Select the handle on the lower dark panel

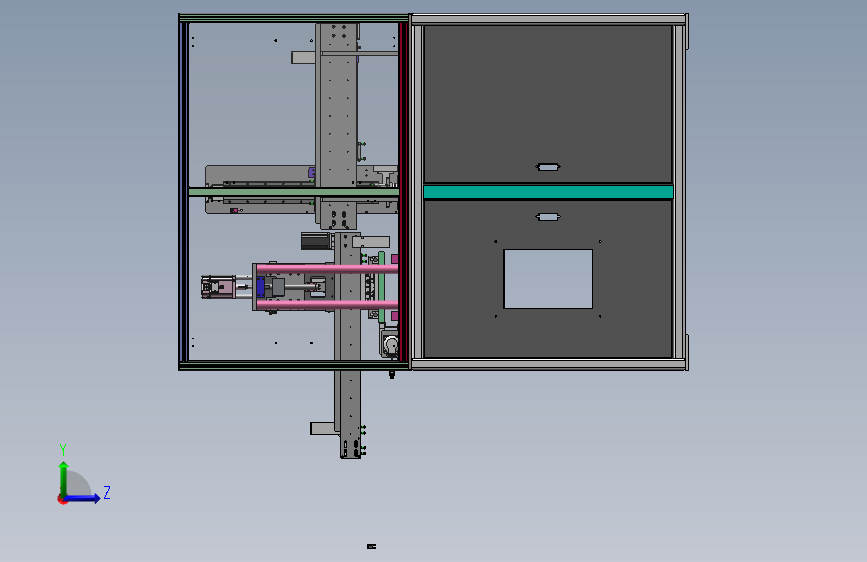(548, 217)
